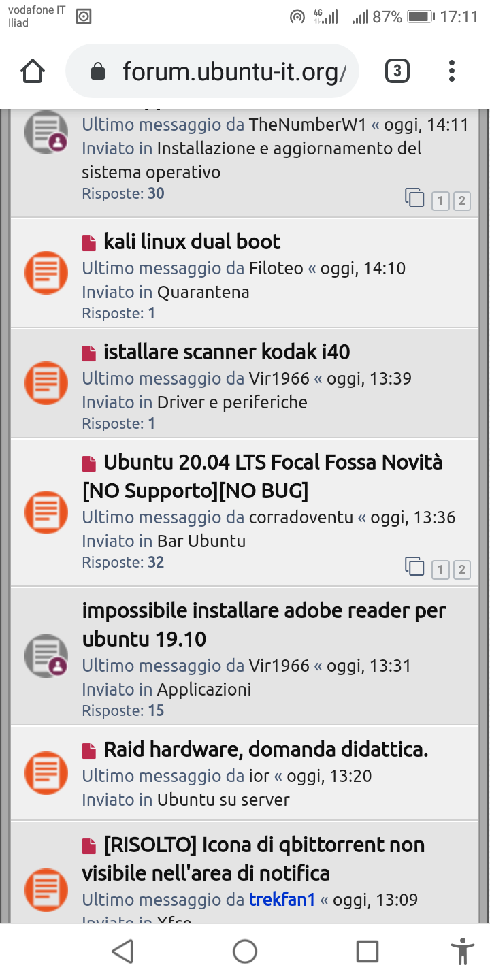Open the browser three-dot menu
Screen dimensions: 490x980
coord(452,71)
